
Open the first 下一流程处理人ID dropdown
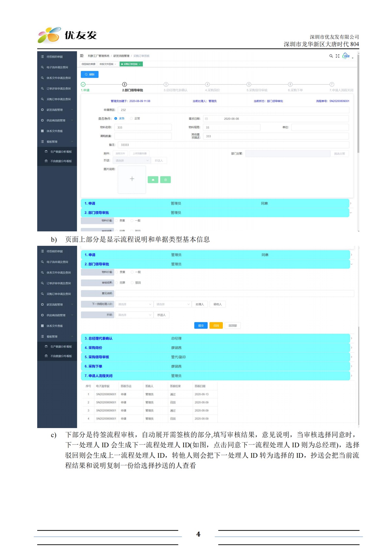coord(134,304)
